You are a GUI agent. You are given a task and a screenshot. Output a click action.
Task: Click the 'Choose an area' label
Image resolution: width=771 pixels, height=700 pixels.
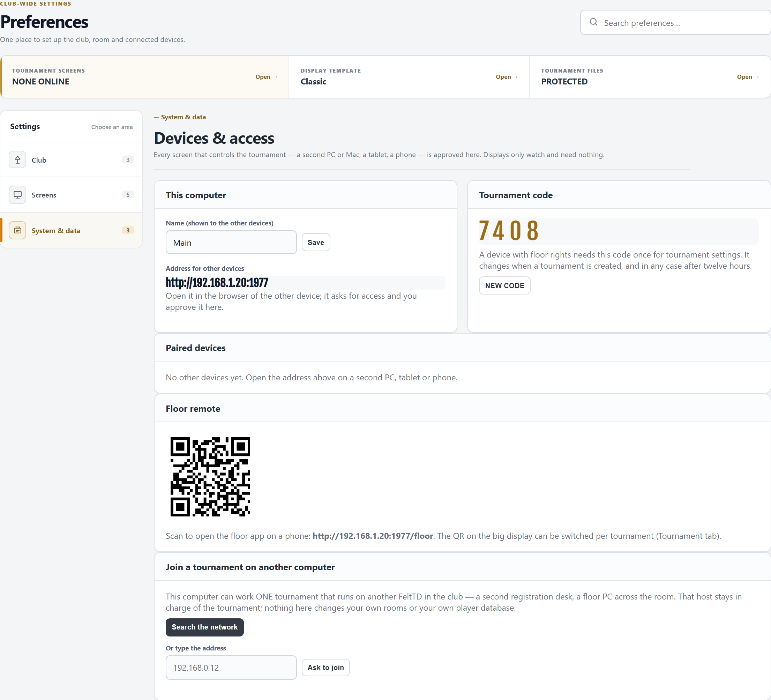[x=112, y=127]
